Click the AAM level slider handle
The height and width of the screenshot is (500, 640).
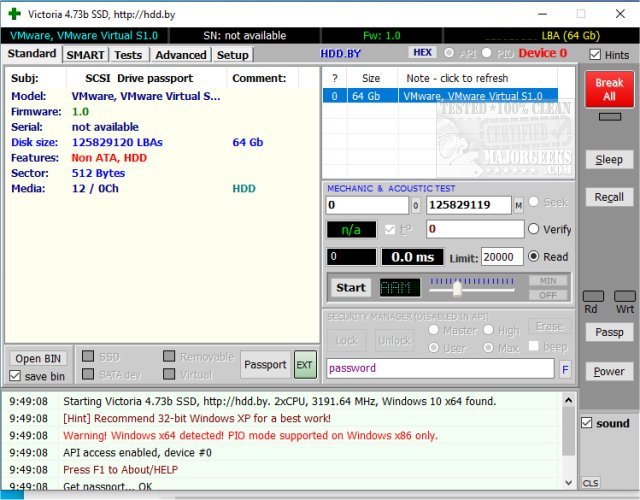tap(458, 289)
